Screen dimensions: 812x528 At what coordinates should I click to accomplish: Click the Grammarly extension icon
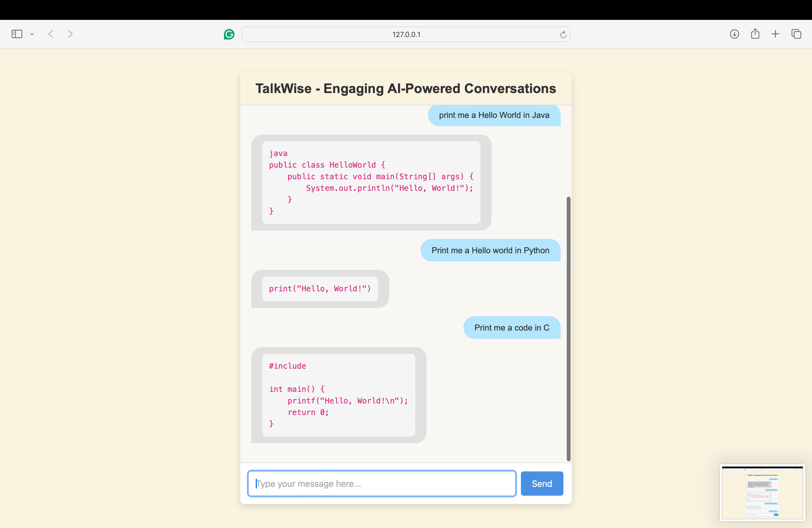point(229,34)
